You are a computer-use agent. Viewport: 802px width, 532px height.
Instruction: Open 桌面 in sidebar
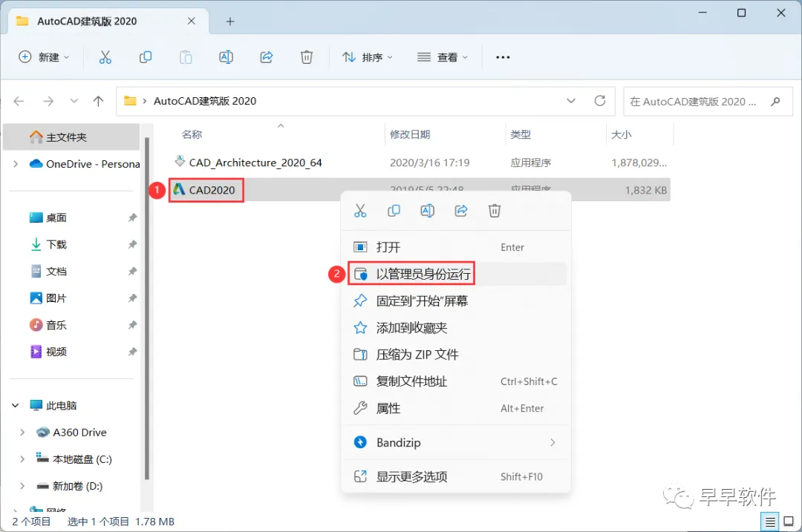click(56, 217)
